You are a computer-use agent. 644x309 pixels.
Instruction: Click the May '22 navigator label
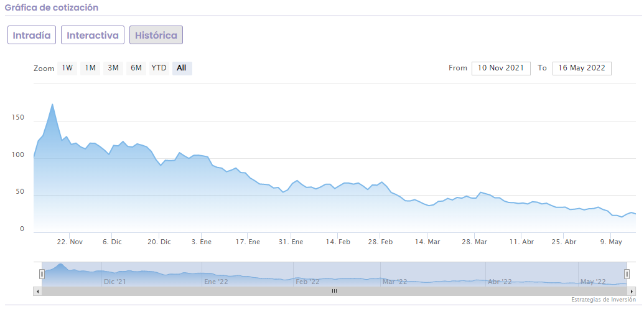click(x=593, y=282)
